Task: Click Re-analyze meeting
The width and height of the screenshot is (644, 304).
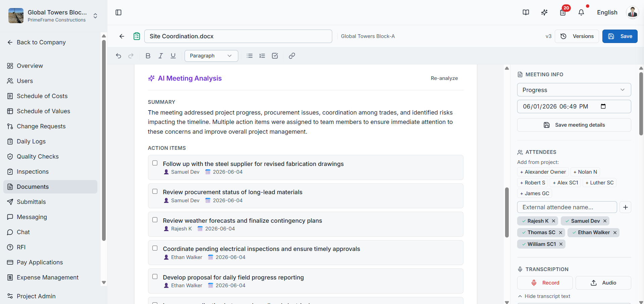Action: click(444, 78)
